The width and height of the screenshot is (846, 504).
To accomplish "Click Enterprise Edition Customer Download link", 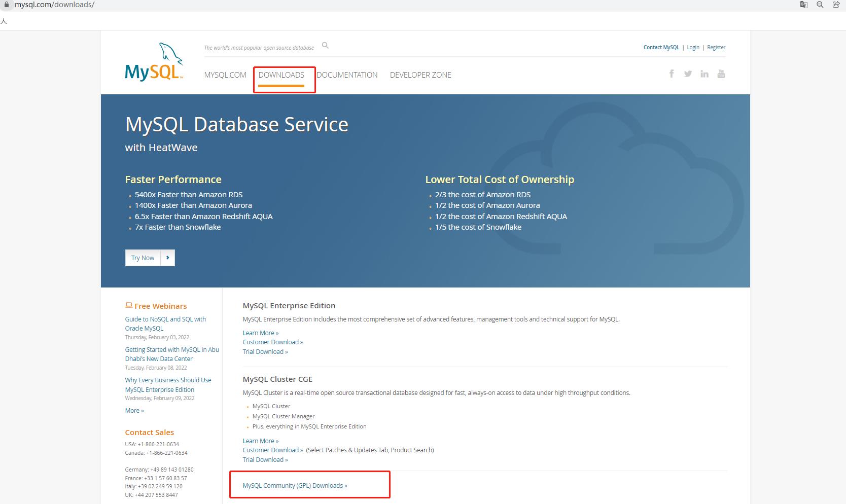I will pyautogui.click(x=273, y=342).
